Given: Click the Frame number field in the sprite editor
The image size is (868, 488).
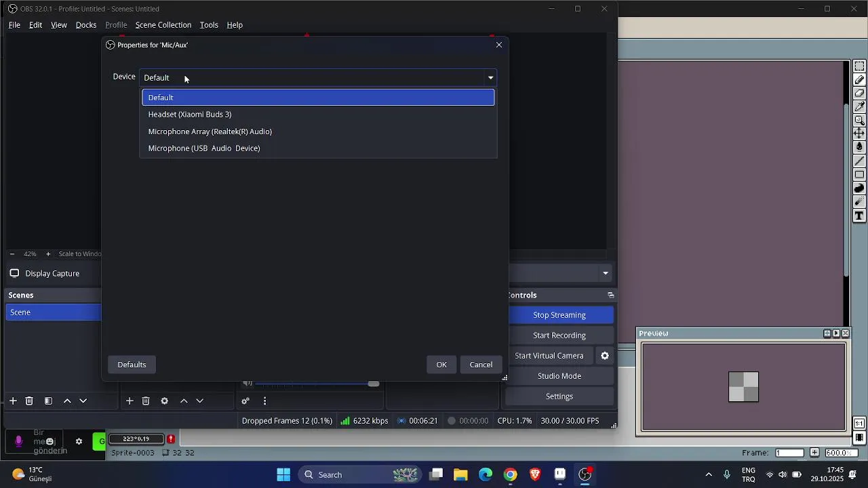Looking at the screenshot, I should [x=790, y=453].
